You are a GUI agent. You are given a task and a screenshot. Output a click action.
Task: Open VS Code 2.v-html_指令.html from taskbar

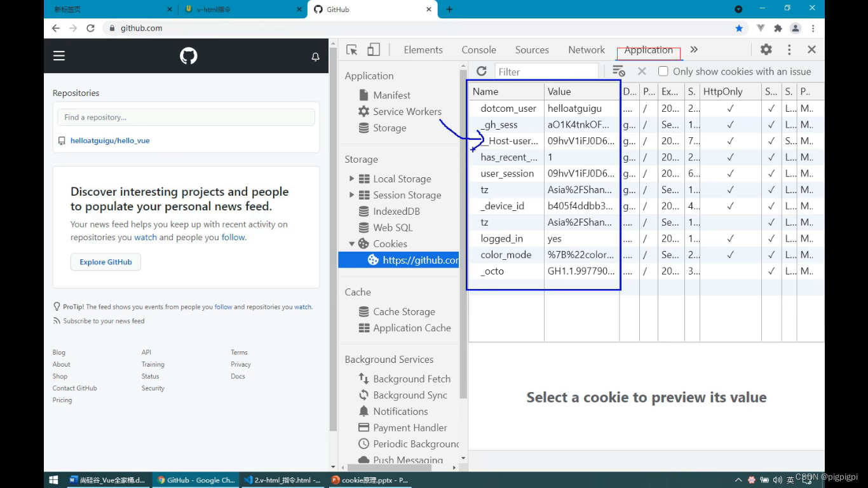click(x=282, y=480)
